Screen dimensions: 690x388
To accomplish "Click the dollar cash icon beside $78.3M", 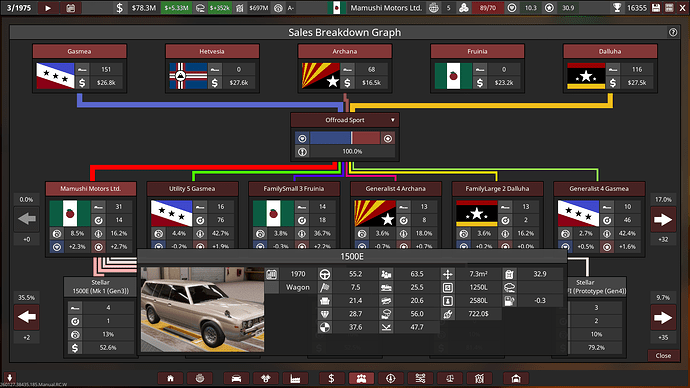I will click(x=120, y=8).
